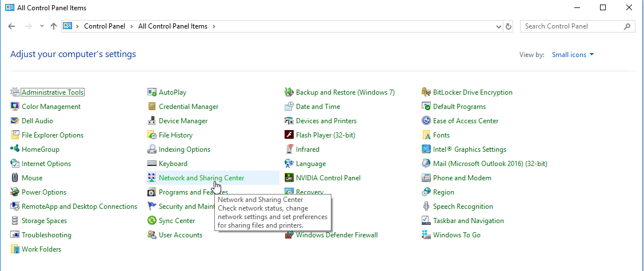Open the recent locations dropdown arrow
The image size is (644, 271).
42,26
